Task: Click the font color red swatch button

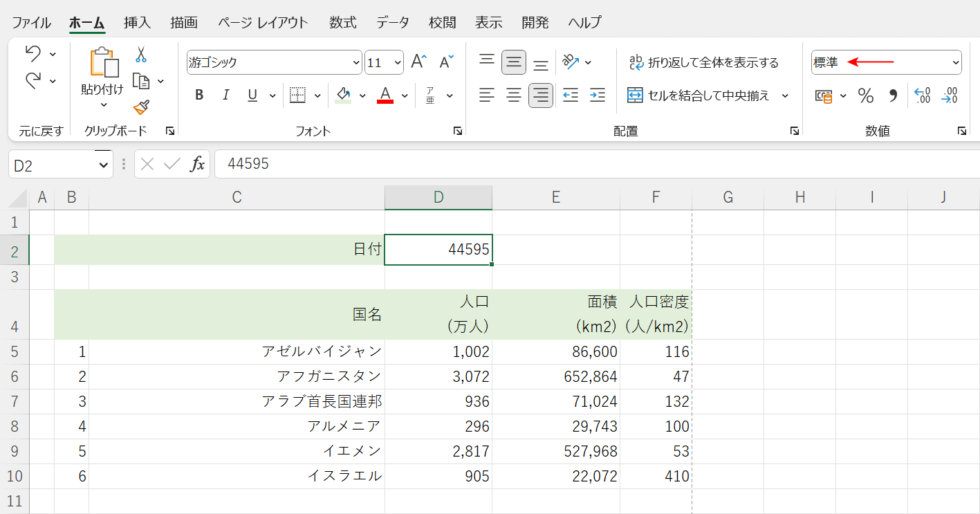Action: tap(385, 95)
